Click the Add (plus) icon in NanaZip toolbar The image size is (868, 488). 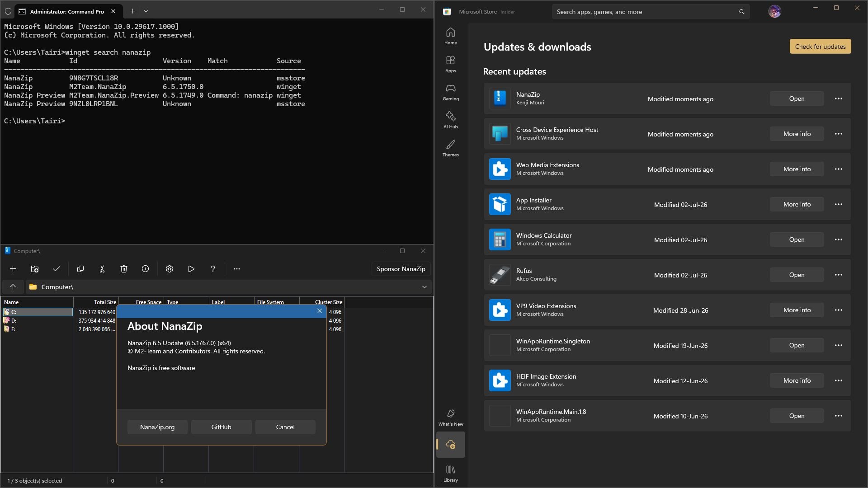[x=13, y=269]
